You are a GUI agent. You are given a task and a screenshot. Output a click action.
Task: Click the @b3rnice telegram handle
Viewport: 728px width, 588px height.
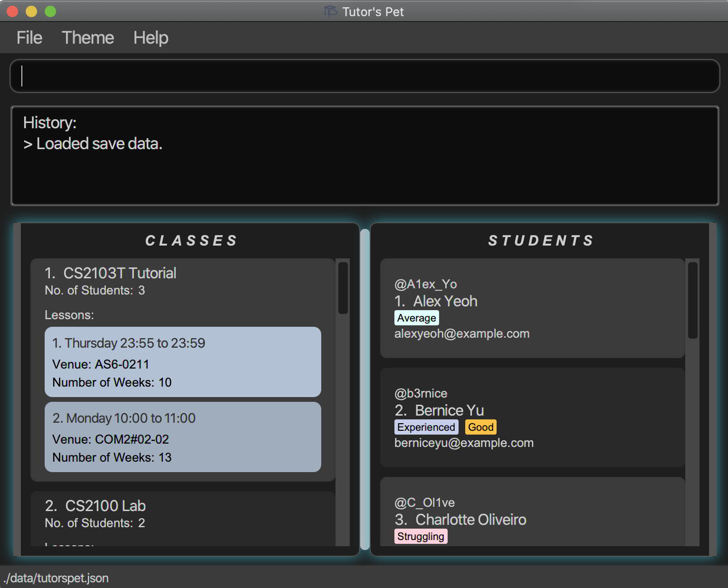(421, 393)
